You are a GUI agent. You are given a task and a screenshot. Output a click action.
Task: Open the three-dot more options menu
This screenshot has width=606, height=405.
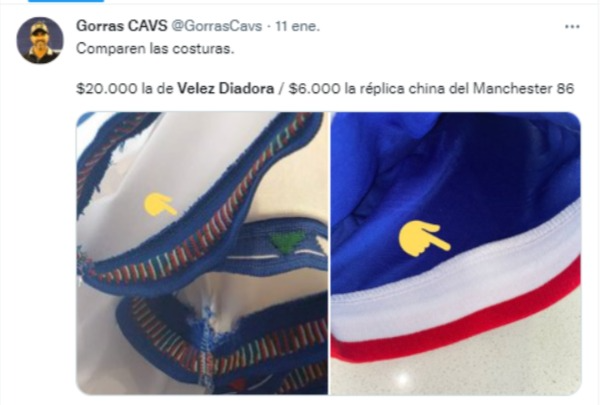click(x=572, y=27)
